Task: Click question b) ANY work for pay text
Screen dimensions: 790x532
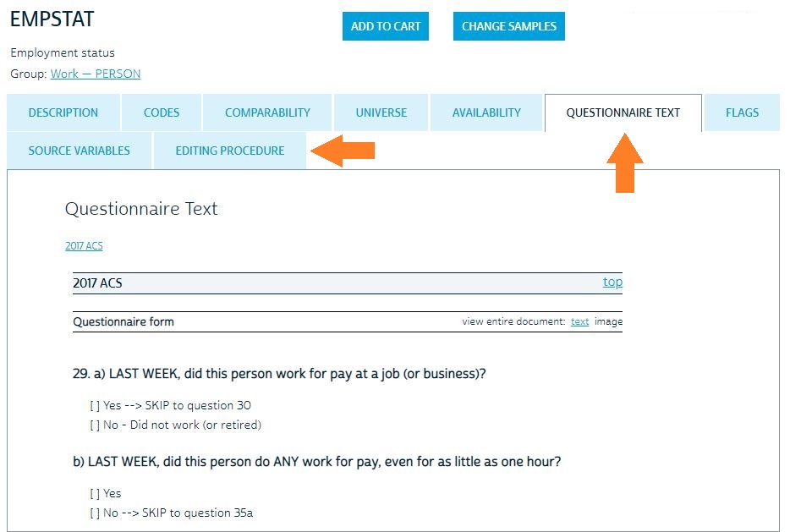Action: (317, 462)
